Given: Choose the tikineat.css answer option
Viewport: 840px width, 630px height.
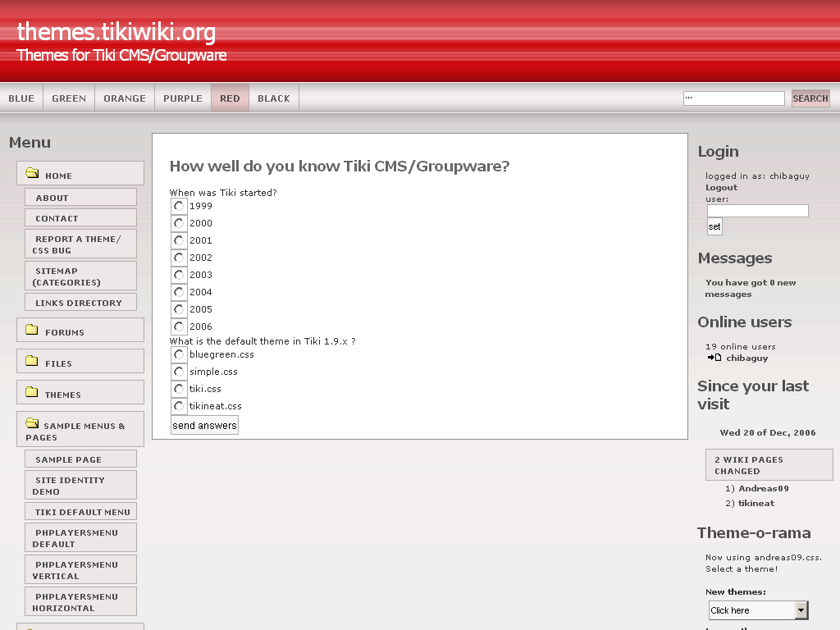Looking at the screenshot, I should [179, 406].
